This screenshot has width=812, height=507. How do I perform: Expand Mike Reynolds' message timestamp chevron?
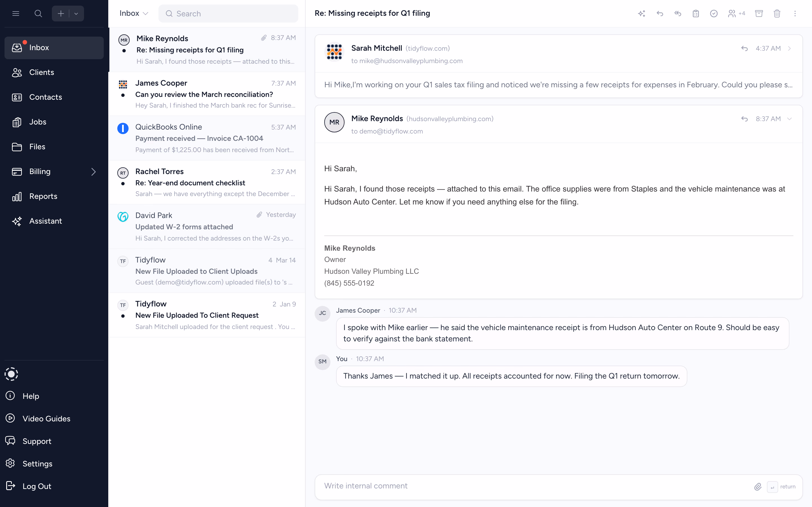point(789,119)
